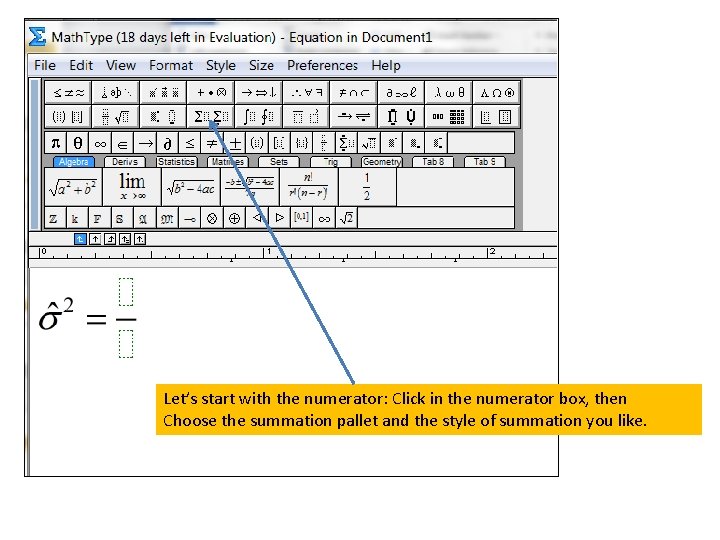Insert the infinity symbol from small bar
This screenshot has height=540, width=720.
pos(100,143)
